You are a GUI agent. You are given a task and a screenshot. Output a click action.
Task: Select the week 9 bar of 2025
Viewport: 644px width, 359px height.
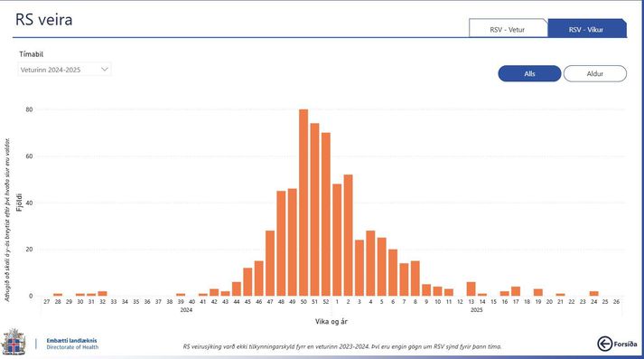click(x=426, y=290)
